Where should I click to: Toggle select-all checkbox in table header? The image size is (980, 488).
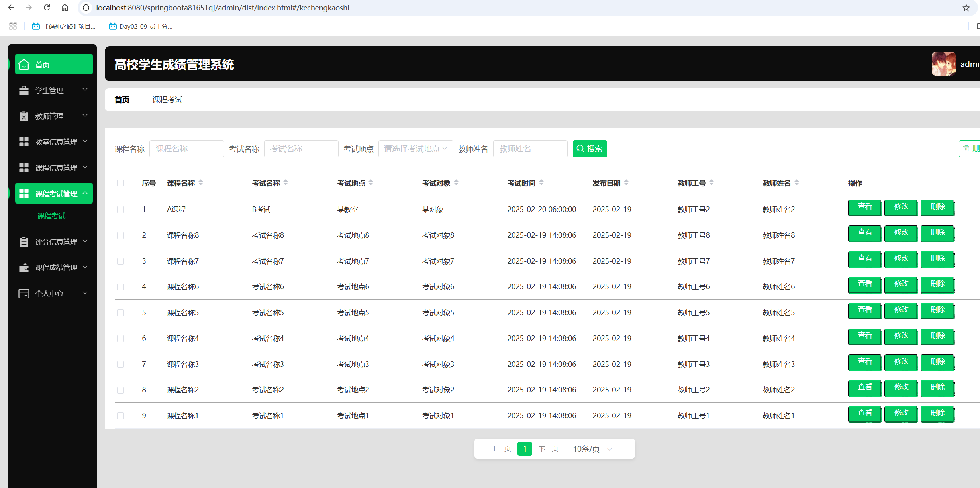point(120,183)
